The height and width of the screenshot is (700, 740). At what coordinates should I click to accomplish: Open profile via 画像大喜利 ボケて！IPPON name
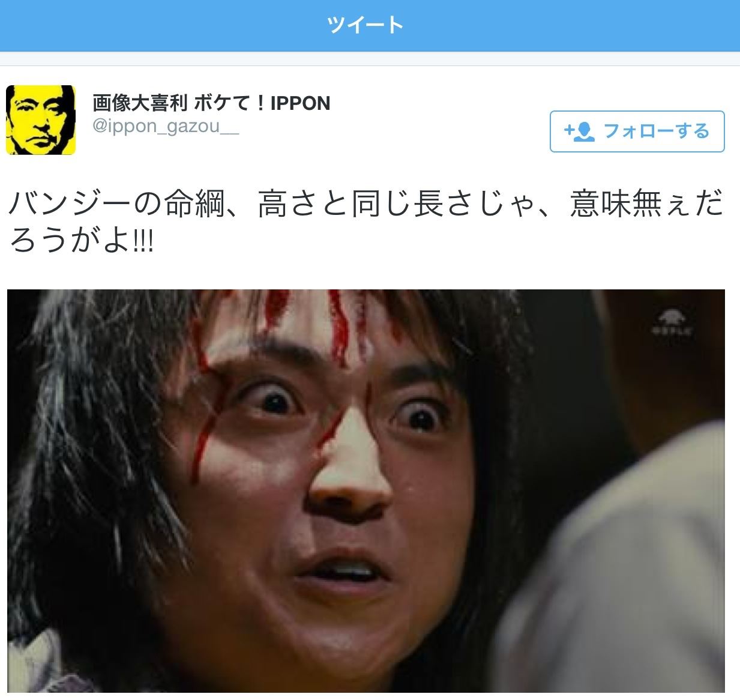pos(211,103)
